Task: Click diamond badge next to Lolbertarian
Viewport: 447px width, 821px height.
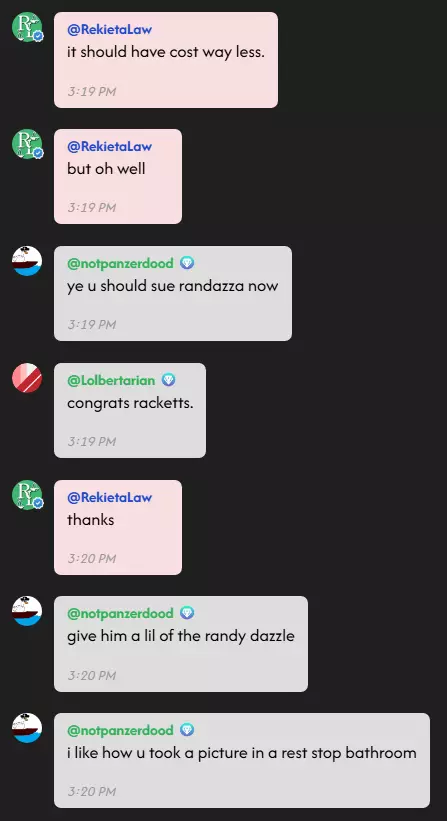Action: tap(168, 380)
